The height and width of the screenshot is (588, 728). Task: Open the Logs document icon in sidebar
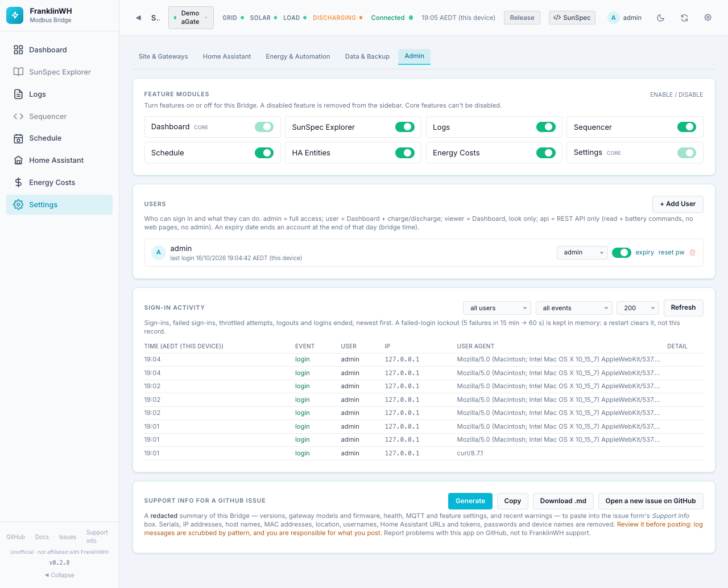click(18, 94)
